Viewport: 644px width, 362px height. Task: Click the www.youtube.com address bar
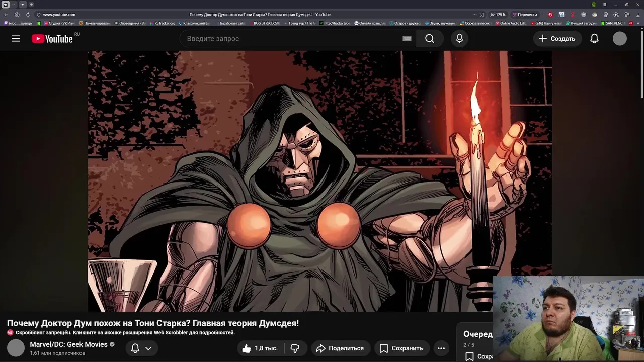coord(59,15)
